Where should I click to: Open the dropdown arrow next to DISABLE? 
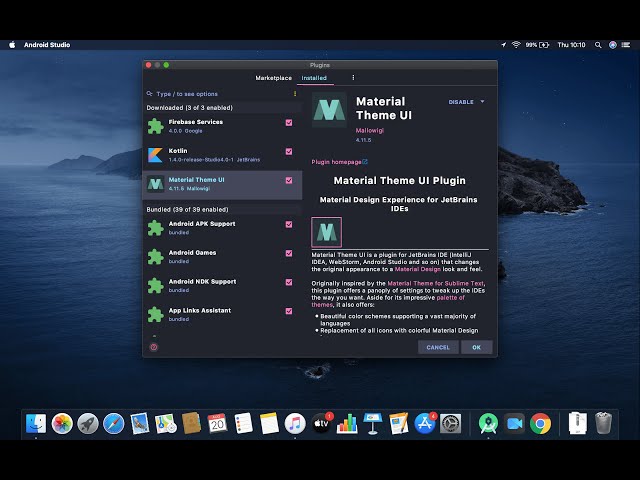[482, 102]
